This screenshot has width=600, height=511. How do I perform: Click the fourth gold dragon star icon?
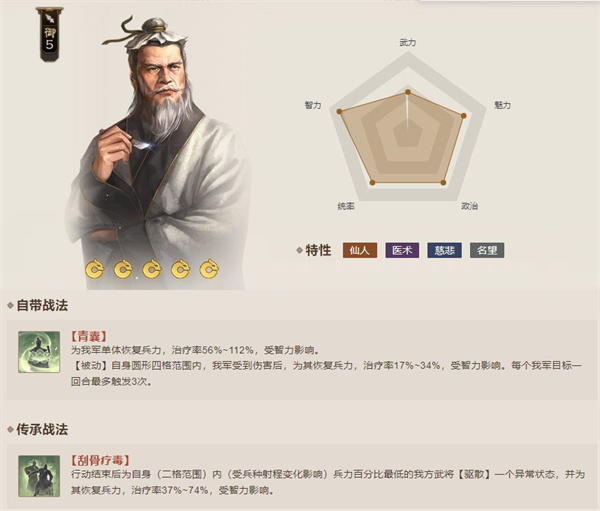click(181, 269)
